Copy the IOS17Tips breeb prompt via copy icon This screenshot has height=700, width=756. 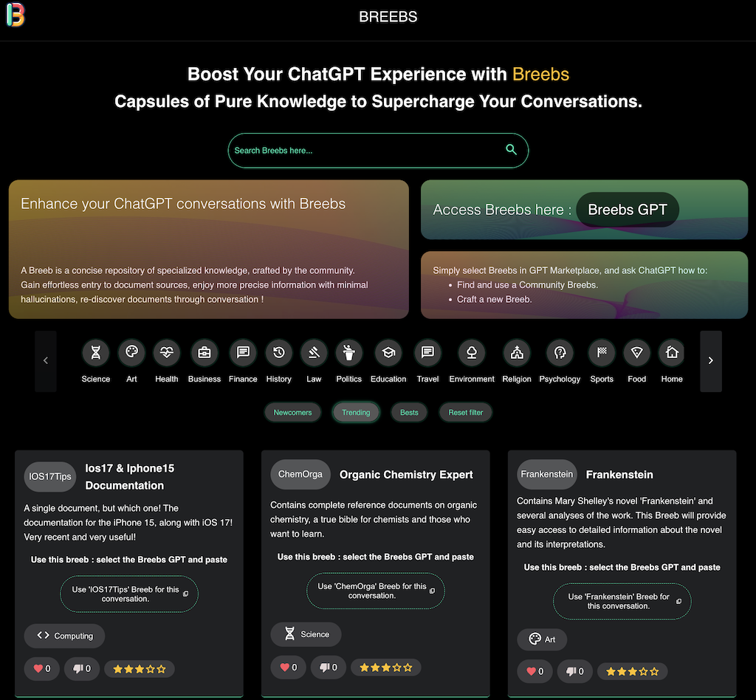pyautogui.click(x=185, y=594)
